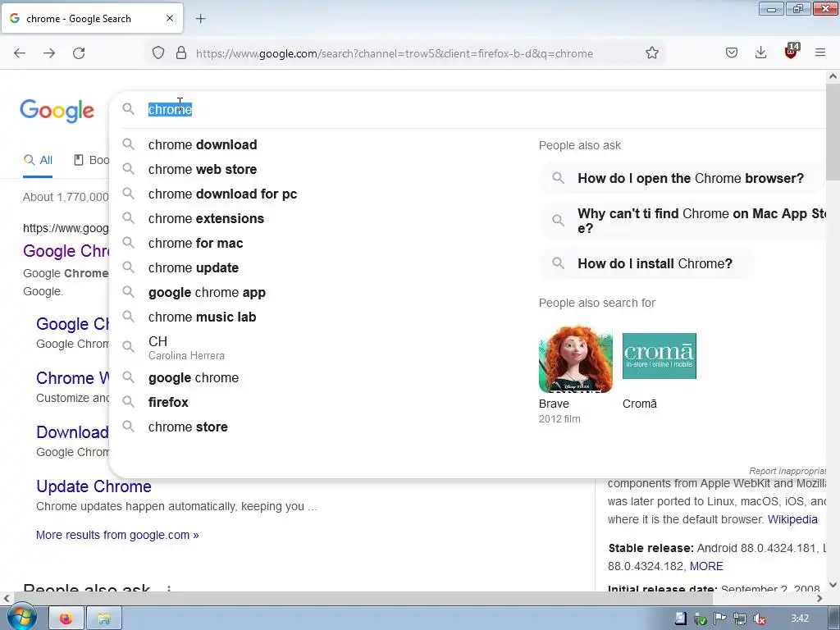Select the chrome - Google Search tab
This screenshot has height=630, width=840.
[x=92, y=19]
